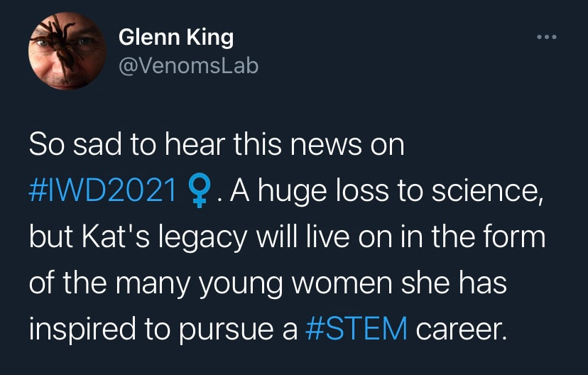Click the word "form" ending the third line
588x375 pixels.
[x=515, y=238]
